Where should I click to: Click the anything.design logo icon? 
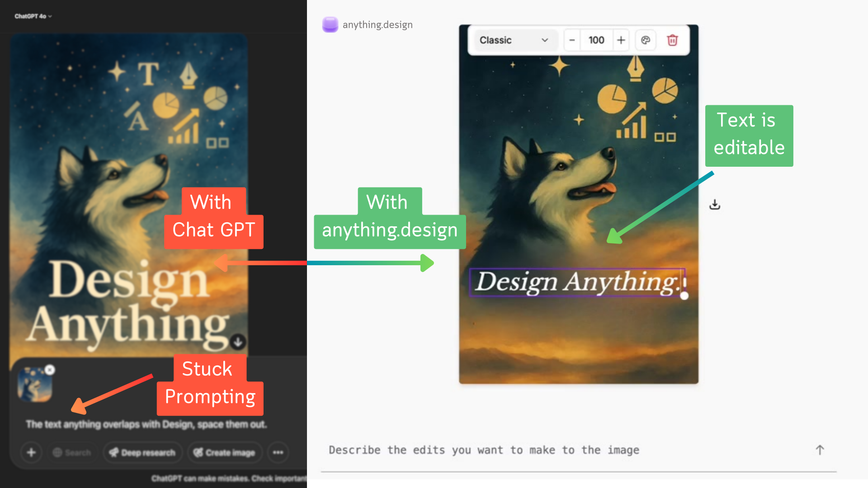[330, 24]
